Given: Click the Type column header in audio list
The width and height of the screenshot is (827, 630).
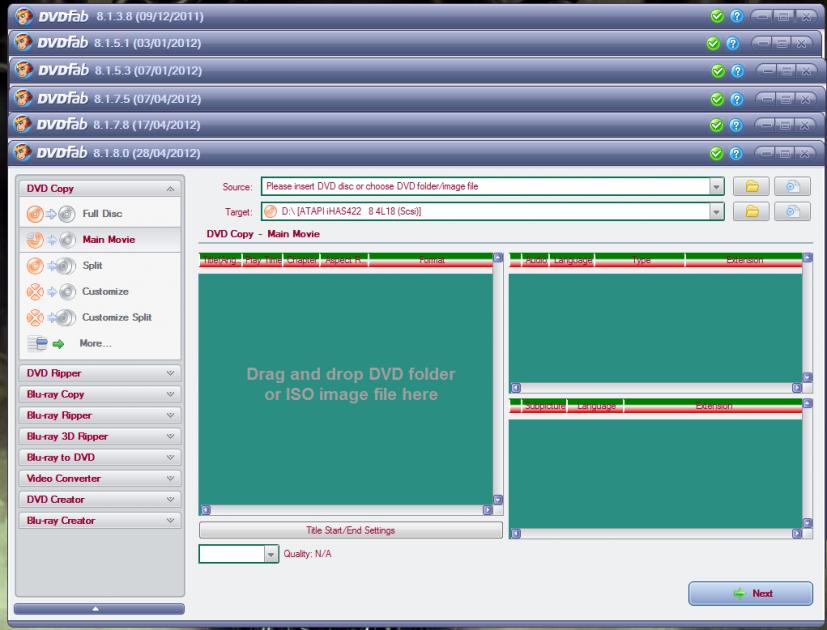Looking at the screenshot, I should 640,260.
